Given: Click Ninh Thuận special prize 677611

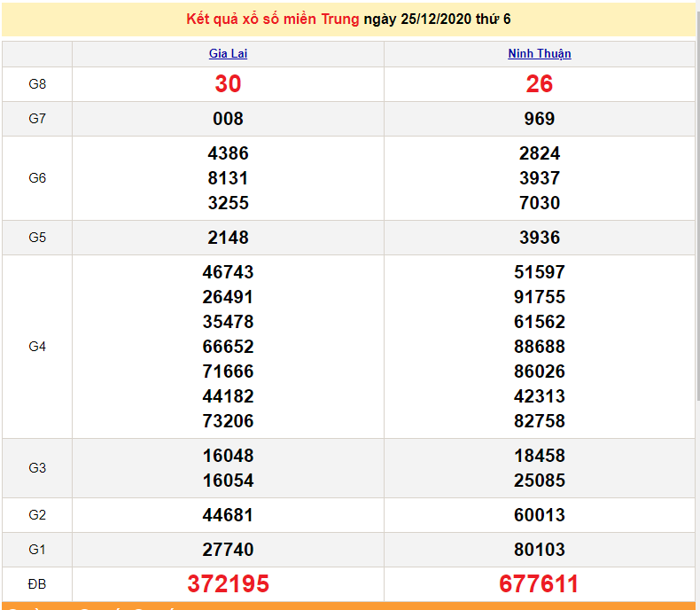Looking at the screenshot, I should tap(539, 583).
